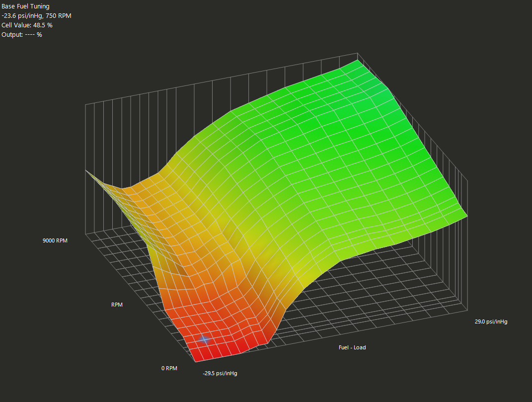The width and height of the screenshot is (532, 402).
Task: Click the blue selected-cell marker on the surface
Action: tap(204, 339)
